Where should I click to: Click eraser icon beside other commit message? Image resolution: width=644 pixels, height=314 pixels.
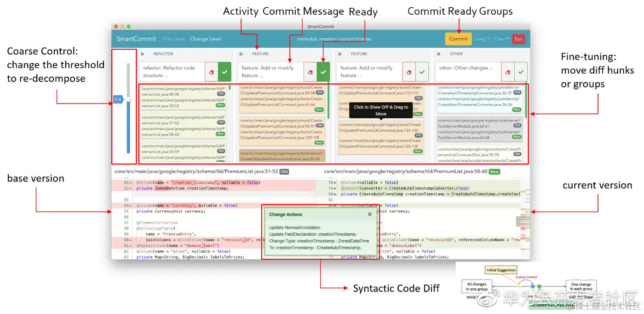[507, 72]
